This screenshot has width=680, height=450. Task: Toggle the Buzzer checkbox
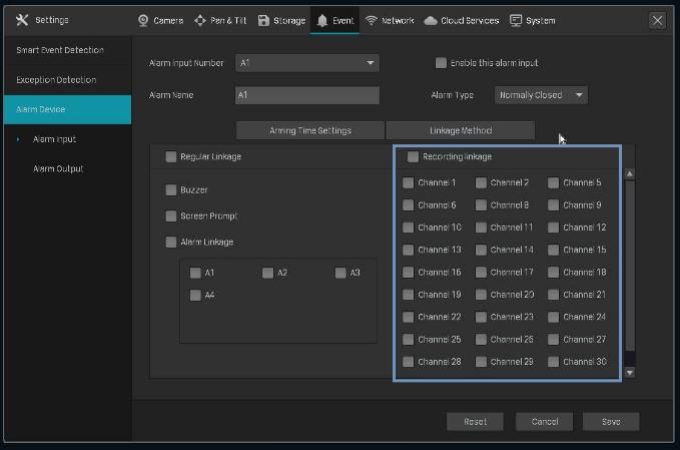point(171,190)
